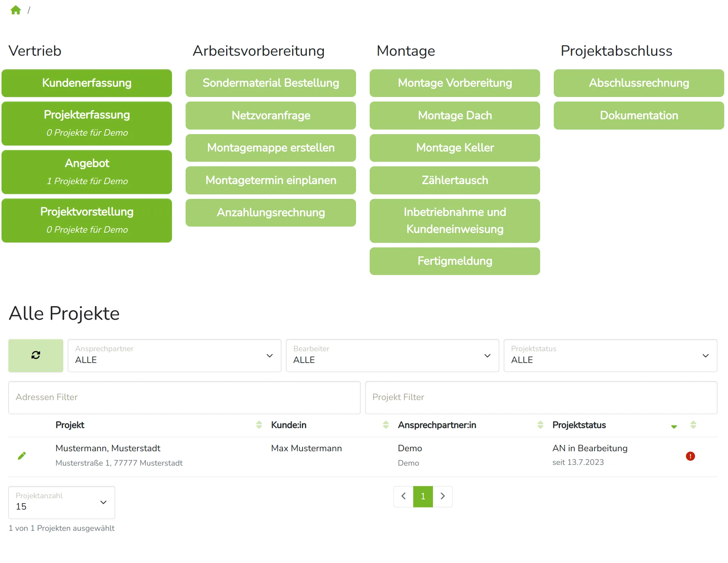Open Montage Dach step
Viewport: 728px width, 563px height.
pos(455,116)
